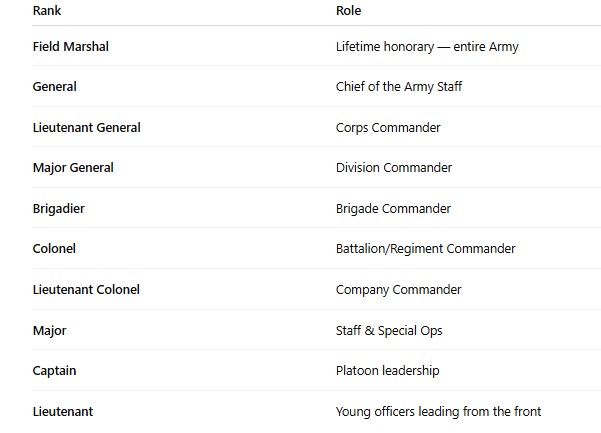The width and height of the screenshot is (601, 433).
Task: Click the Corps Commander role cell
Action: click(x=388, y=128)
